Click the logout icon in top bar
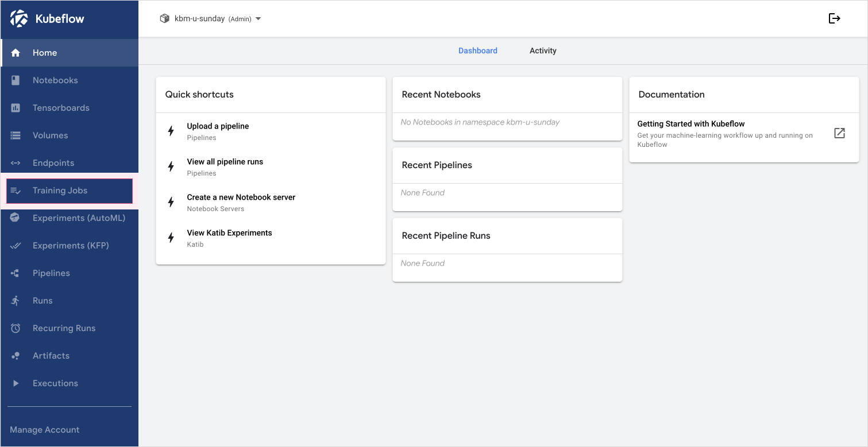 click(835, 18)
